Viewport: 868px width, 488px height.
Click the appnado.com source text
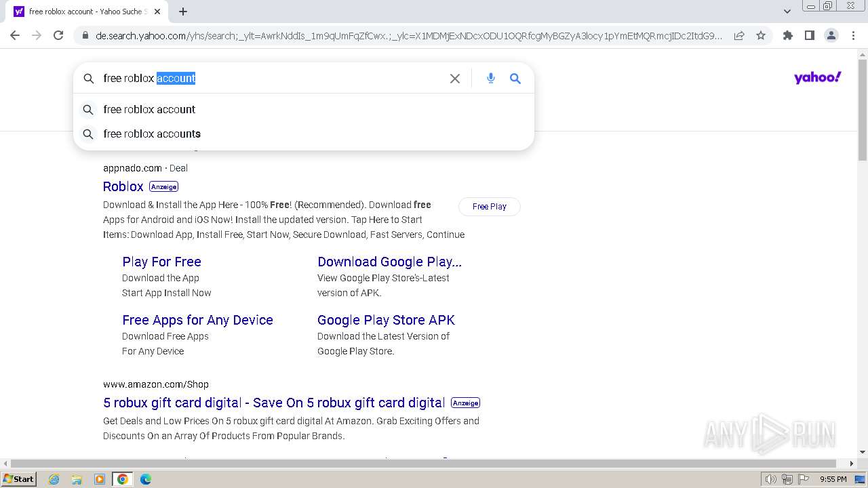pos(132,168)
